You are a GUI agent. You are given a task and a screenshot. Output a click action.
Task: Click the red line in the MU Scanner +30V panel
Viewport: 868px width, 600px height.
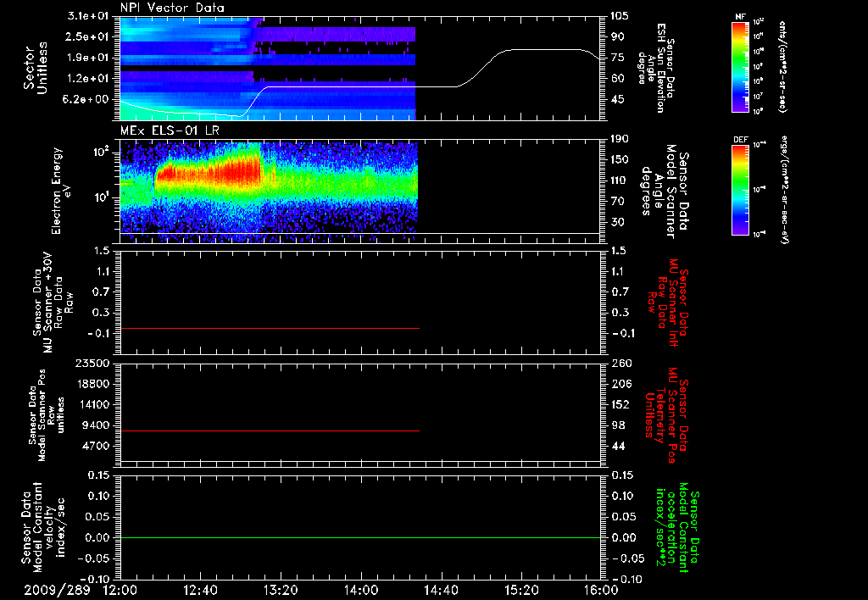[x=270, y=328]
